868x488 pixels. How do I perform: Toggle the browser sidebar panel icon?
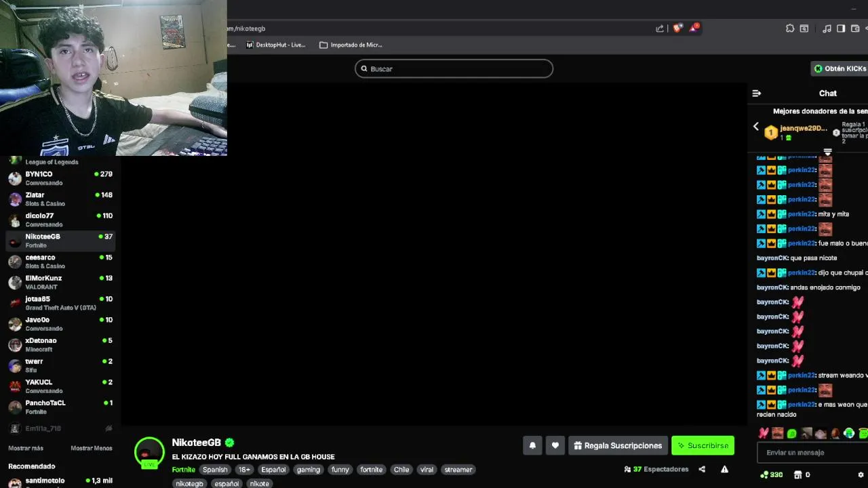tap(841, 28)
